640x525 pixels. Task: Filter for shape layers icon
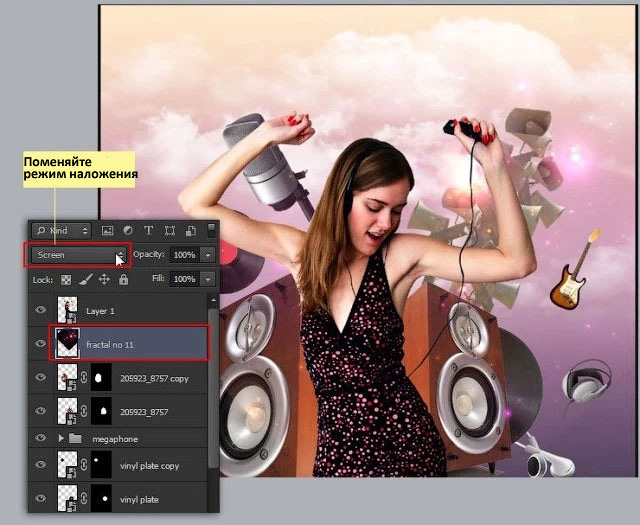point(170,231)
